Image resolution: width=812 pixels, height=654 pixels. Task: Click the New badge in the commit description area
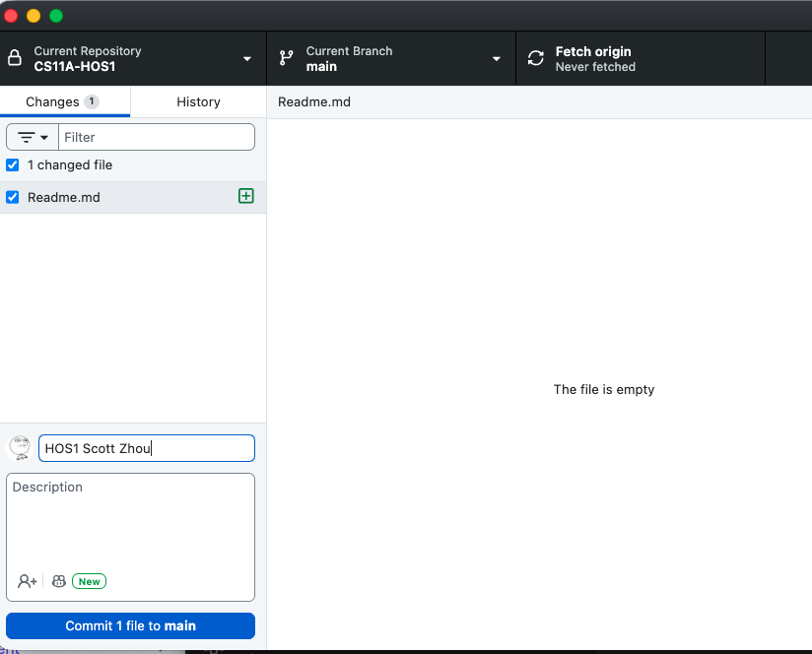click(x=89, y=581)
